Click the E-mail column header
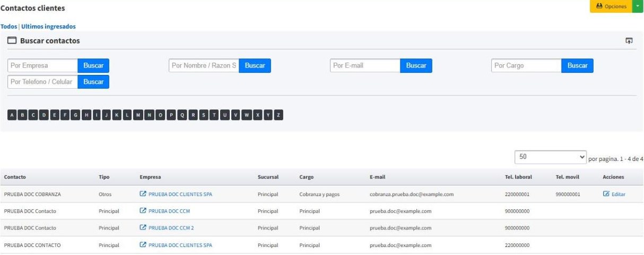Image resolution: width=644 pixels, height=255 pixels. pyautogui.click(x=378, y=177)
